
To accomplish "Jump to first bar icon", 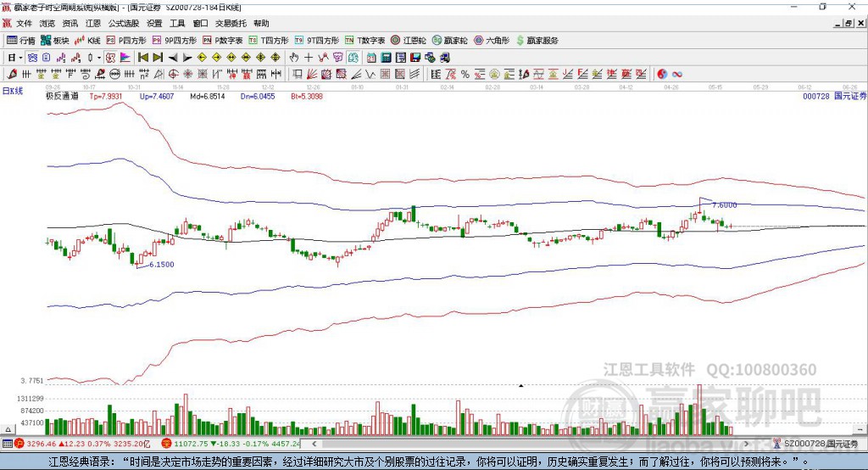I will 142,58.
